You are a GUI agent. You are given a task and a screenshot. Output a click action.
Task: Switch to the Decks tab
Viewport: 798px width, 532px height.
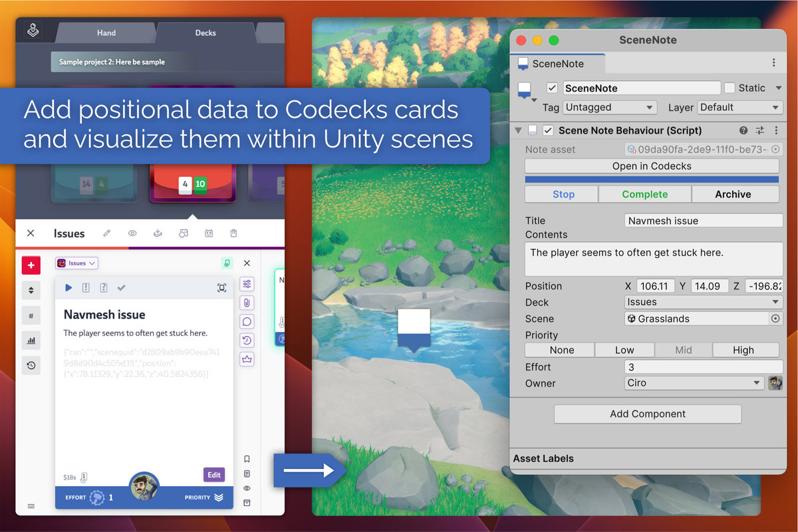point(205,33)
